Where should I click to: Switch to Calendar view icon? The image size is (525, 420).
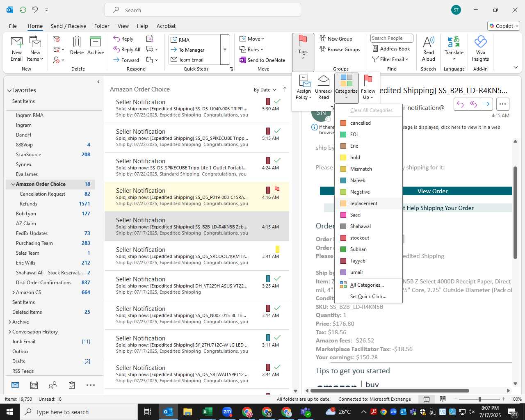point(34,385)
